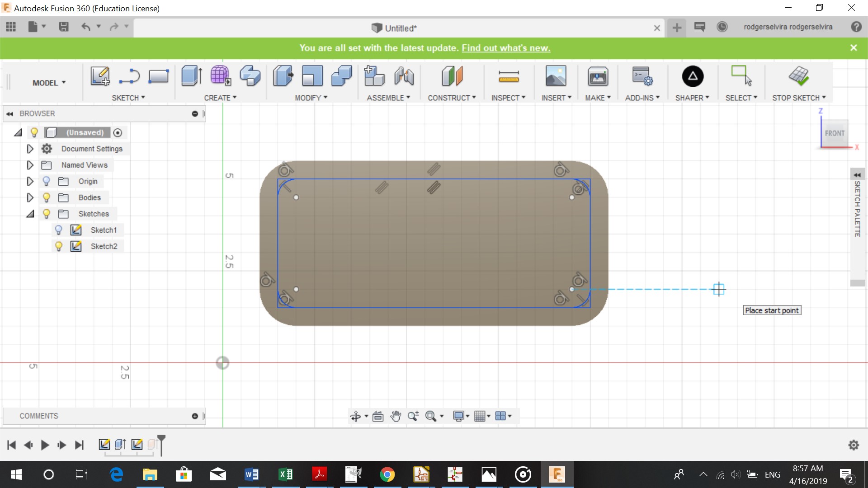The image size is (868, 488).
Task: Click the Fillet tool icon
Action: click(312, 76)
